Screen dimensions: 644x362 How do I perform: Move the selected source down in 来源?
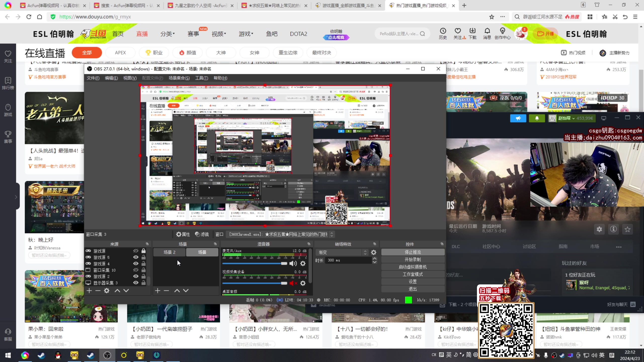(x=126, y=291)
